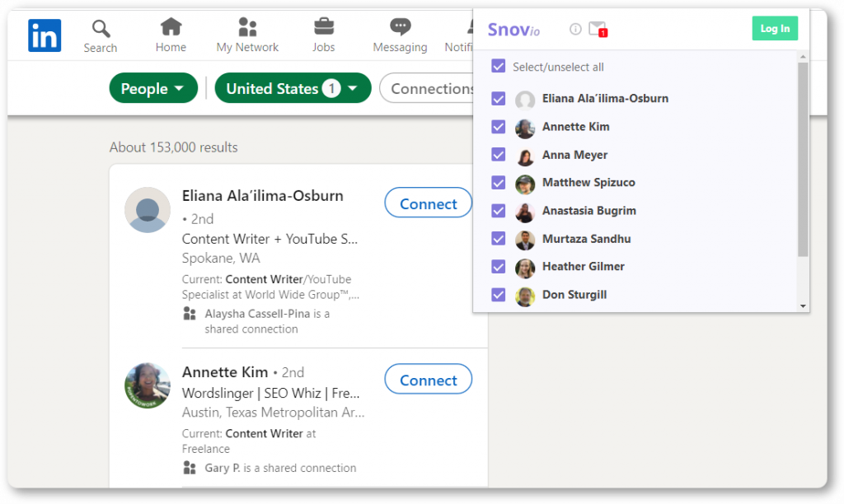Toggle the Select/unselect all checkbox
This screenshot has height=504, width=844.
pos(499,66)
